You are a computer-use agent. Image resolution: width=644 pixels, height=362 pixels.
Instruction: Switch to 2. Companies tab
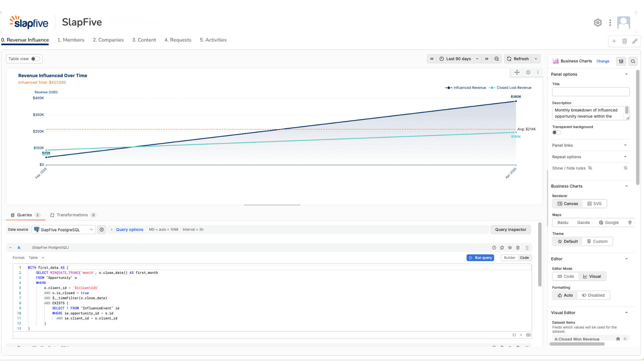pos(108,40)
